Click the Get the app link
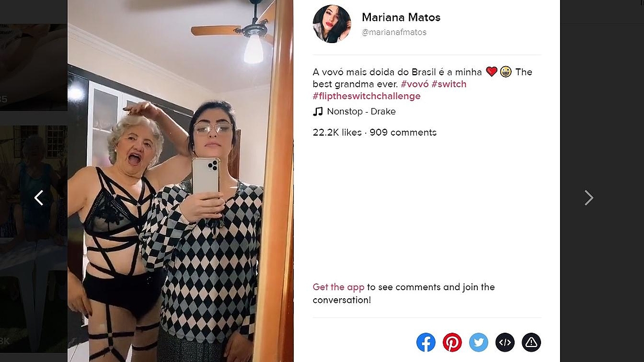This screenshot has width=644, height=362. click(x=339, y=287)
